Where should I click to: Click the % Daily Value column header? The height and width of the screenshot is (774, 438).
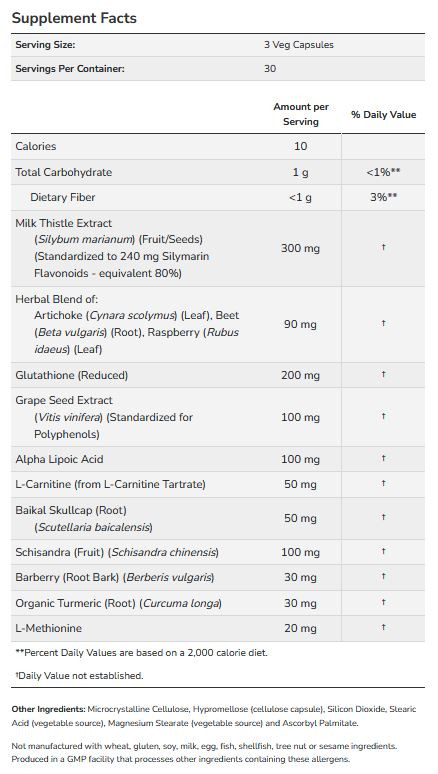(x=384, y=115)
